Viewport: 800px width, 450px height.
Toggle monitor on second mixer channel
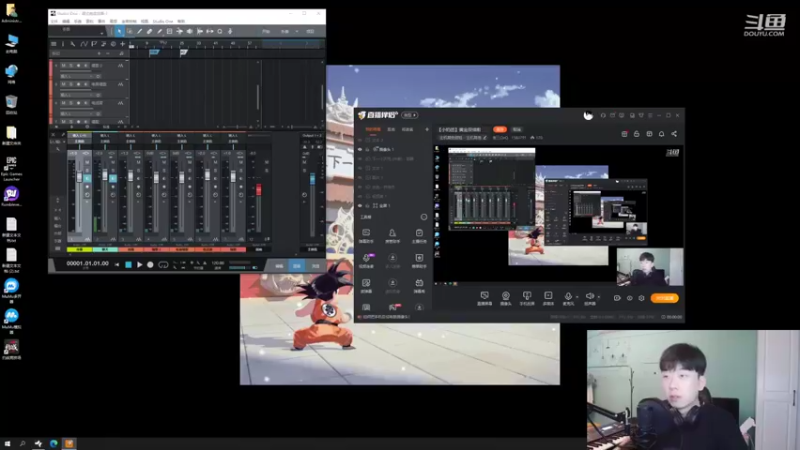[x=113, y=179]
